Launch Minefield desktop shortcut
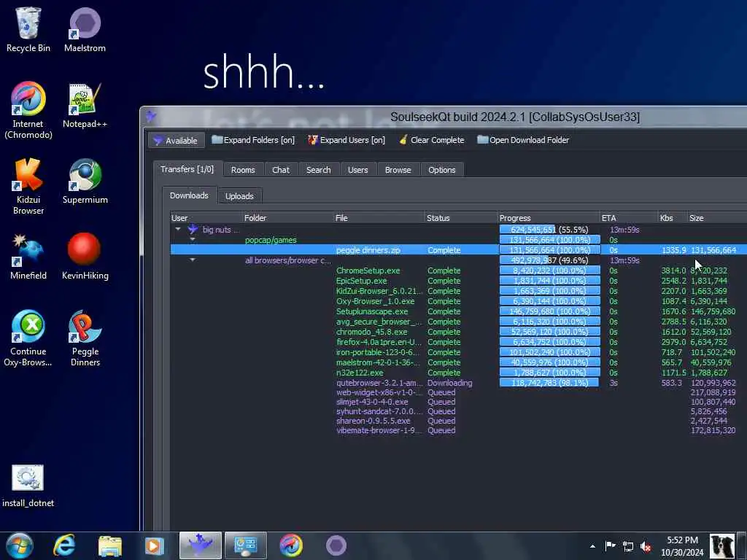747x560 pixels. pos(28,257)
